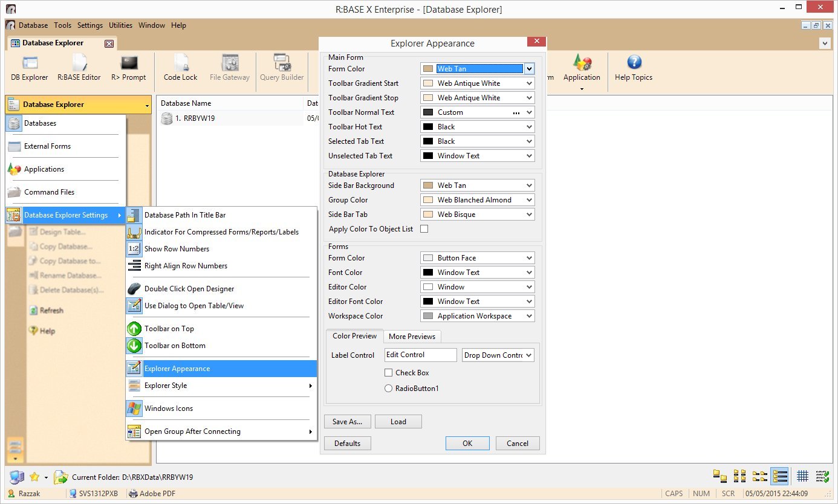Viewport: 838px width, 504px height.
Task: Switch to the More Previews tab
Action: [412, 337]
